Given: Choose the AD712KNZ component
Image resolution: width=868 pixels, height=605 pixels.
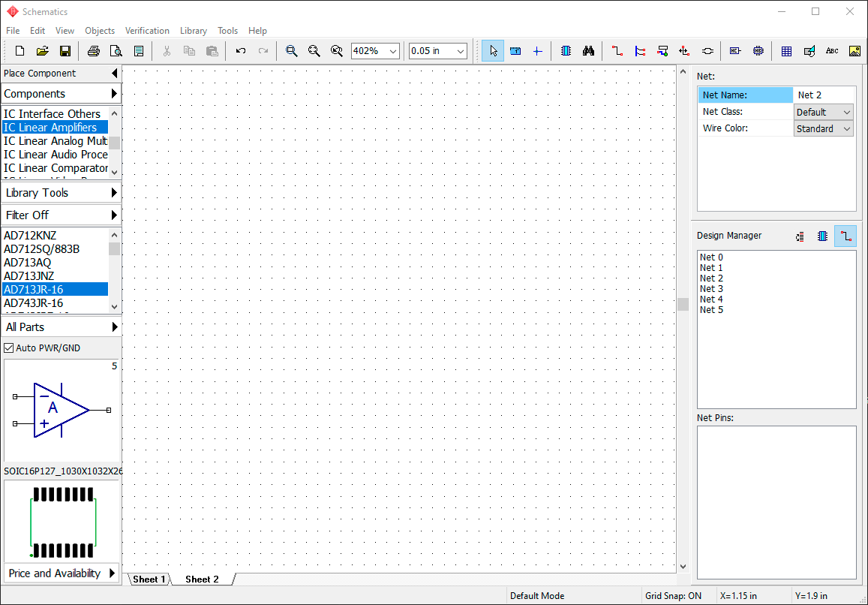Looking at the screenshot, I should [56, 236].
